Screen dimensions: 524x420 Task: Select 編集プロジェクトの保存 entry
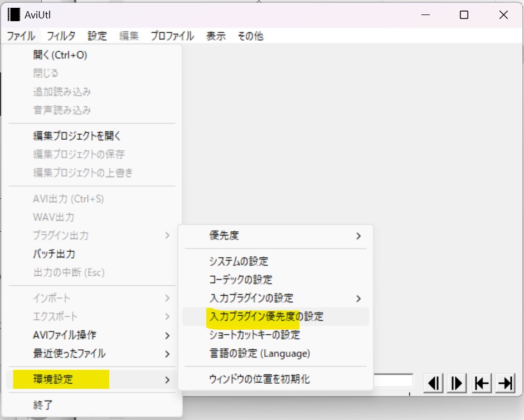92,154
